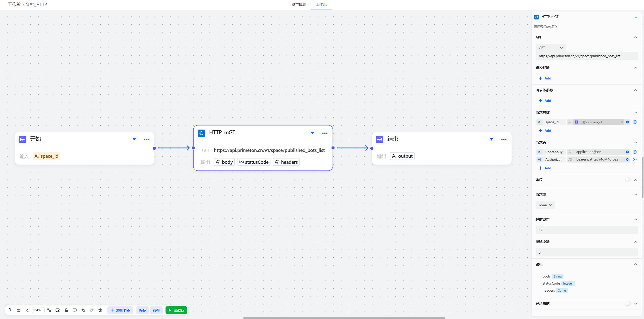Click the undo icon in the bottom toolbar
The height and width of the screenshot is (319, 644).
coord(83,310)
